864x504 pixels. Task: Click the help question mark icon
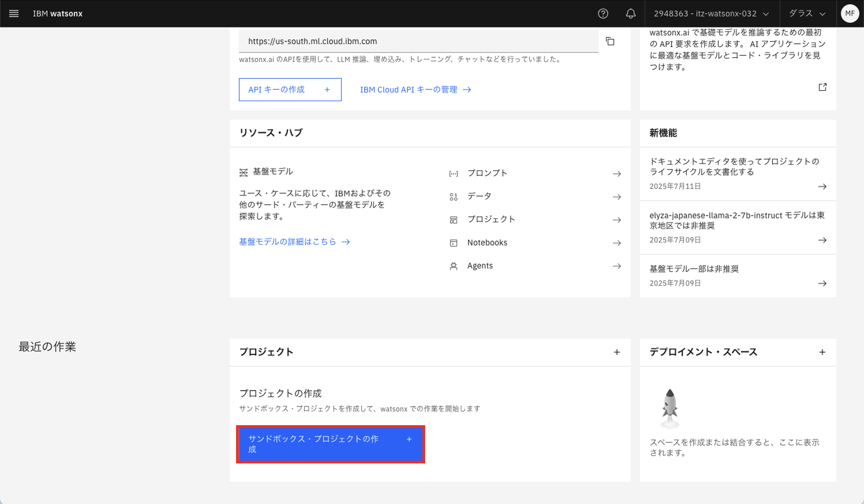click(603, 14)
